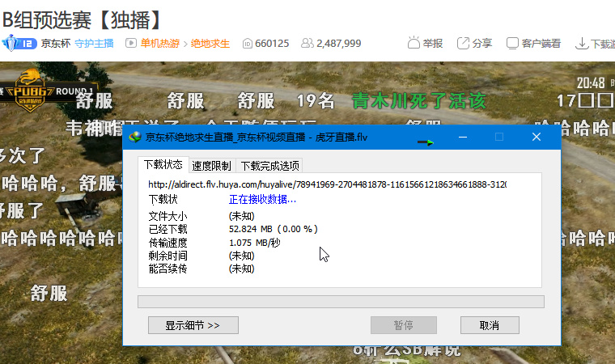Open the 单机热游 category link
This screenshot has width=615, height=364.
click(x=160, y=44)
